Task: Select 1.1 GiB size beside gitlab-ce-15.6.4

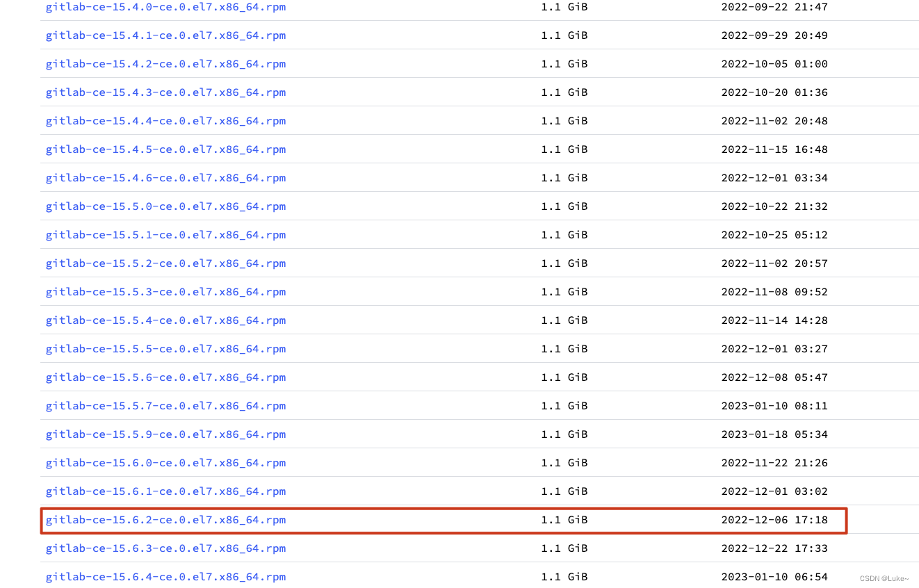Action: pos(564,577)
